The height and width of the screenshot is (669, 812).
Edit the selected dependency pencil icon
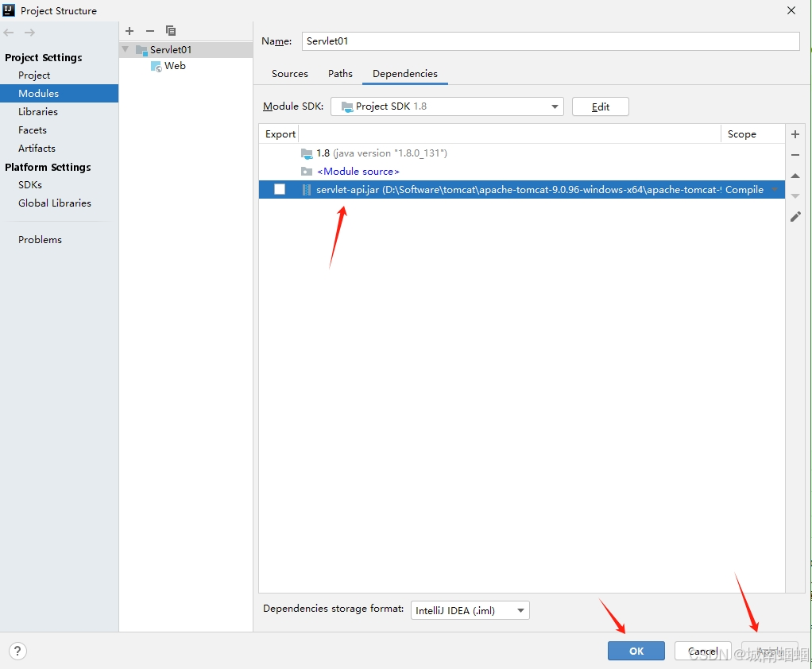[795, 216]
